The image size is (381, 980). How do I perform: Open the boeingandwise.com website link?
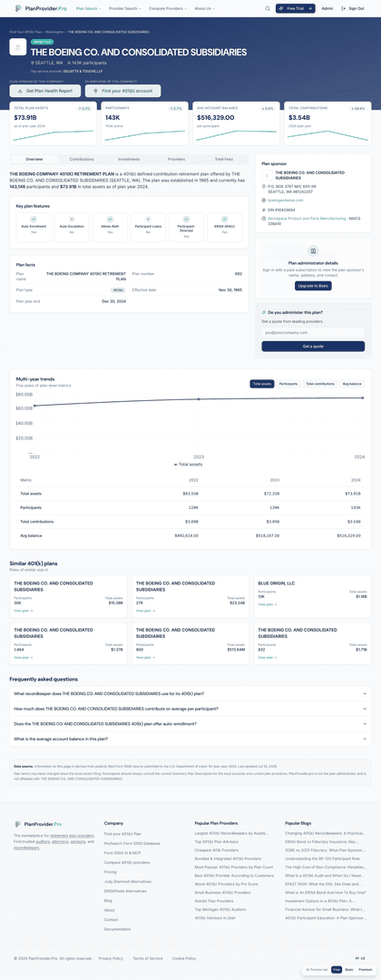(x=286, y=200)
